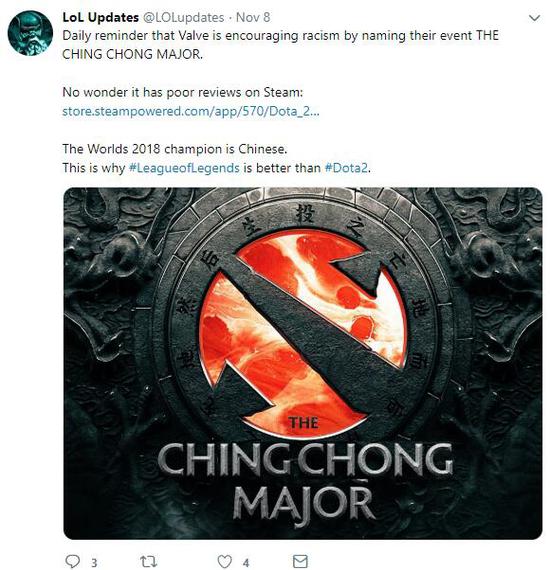
Task: Click the reply speech bubble icon
Action: click(x=72, y=561)
